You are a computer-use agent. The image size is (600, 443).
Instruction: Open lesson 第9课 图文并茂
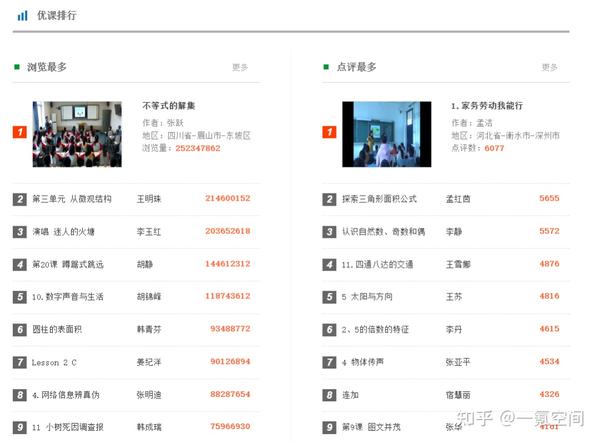tap(371, 427)
